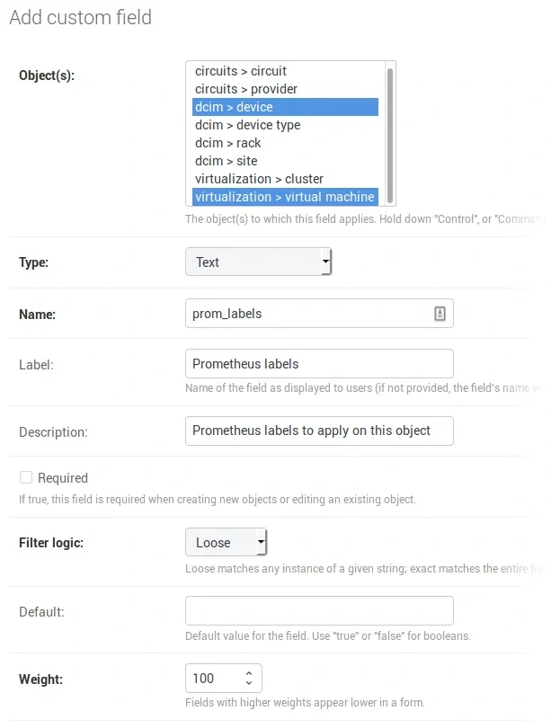
Task: Click into the Label text field
Action: 319,364
